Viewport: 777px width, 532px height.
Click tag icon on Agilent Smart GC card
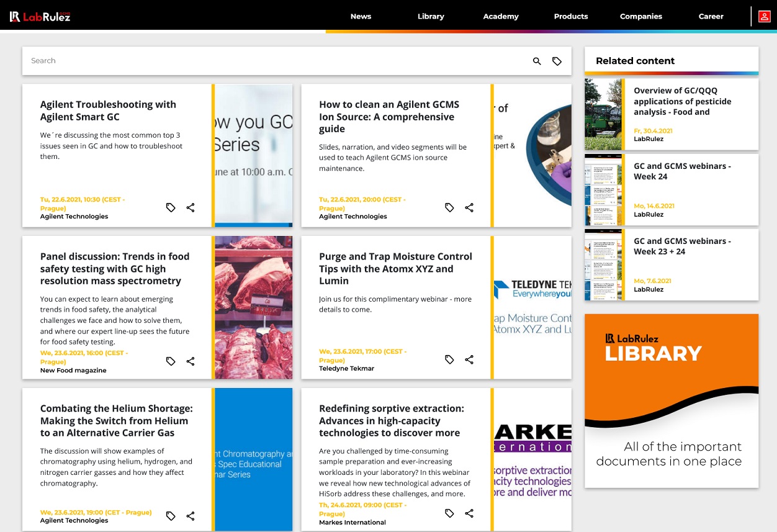[171, 207]
